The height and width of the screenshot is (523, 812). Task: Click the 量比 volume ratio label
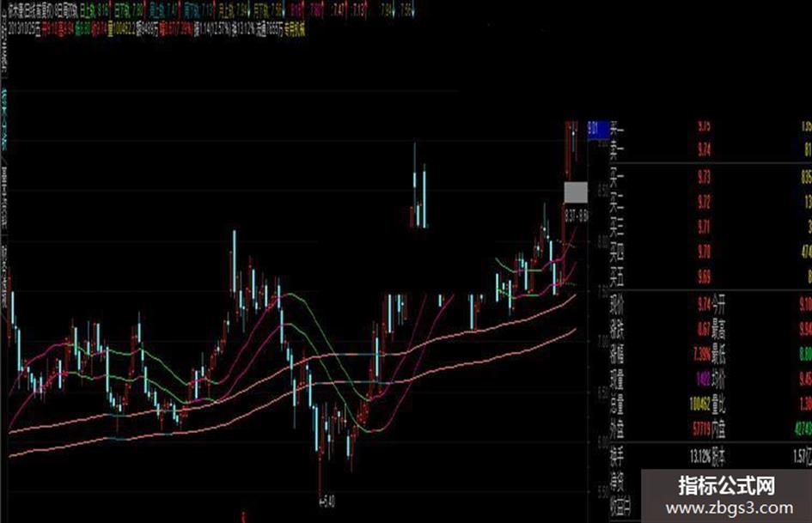pos(719,404)
